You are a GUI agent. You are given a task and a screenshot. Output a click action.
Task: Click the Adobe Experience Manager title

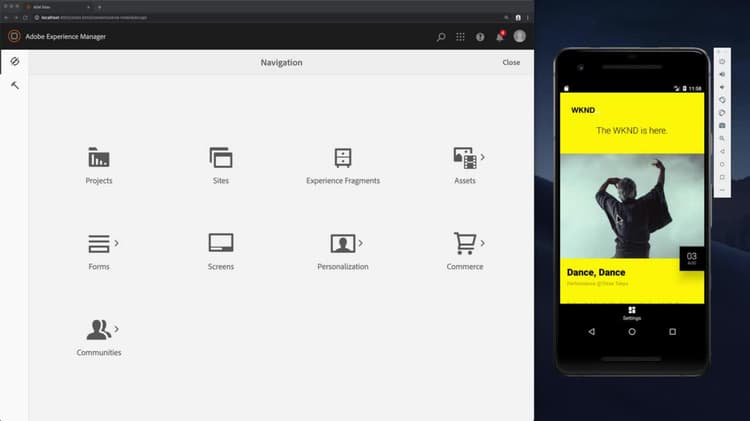(x=66, y=36)
